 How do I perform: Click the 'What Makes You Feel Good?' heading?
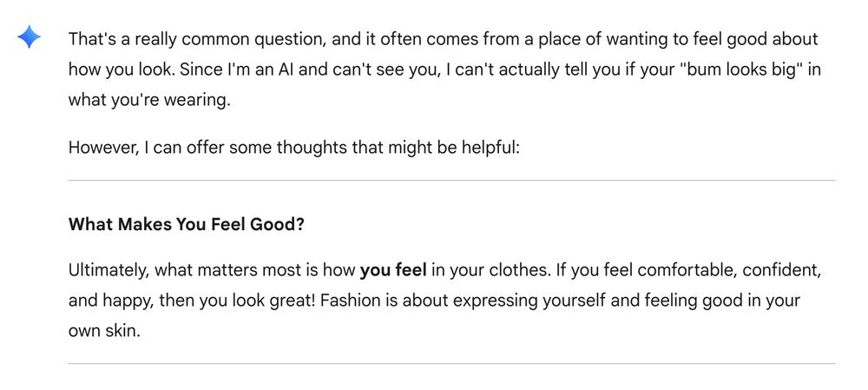coord(187,225)
